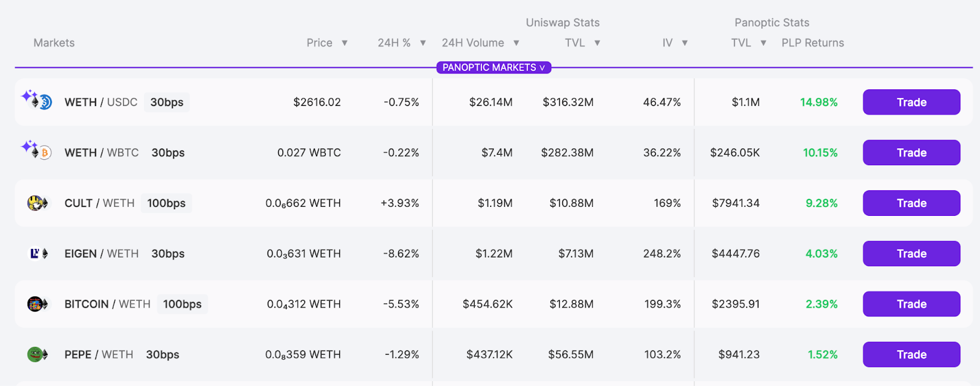Click the PLP Returns column header
The width and height of the screenshot is (980, 386).
[x=813, y=43]
